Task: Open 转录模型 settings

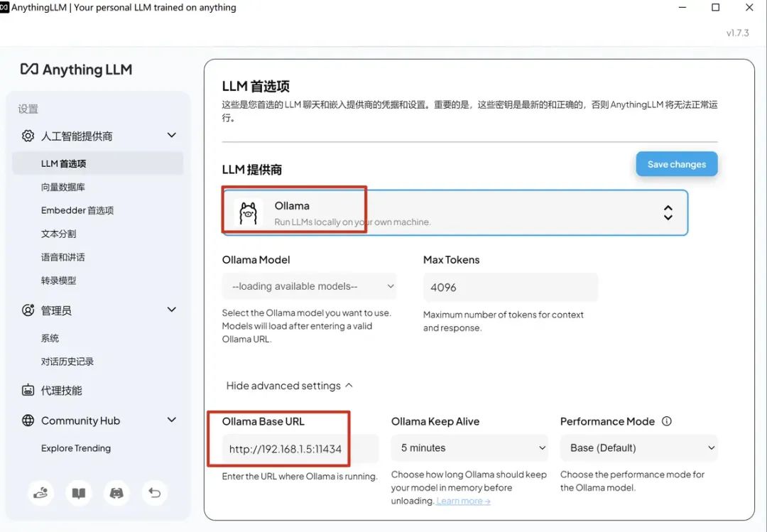Action: click(x=59, y=281)
